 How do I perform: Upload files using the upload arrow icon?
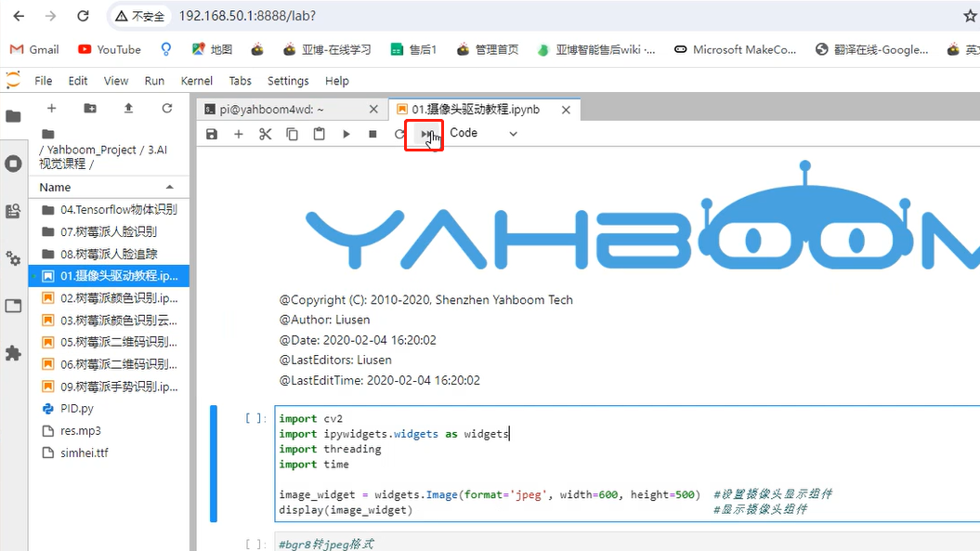click(128, 108)
